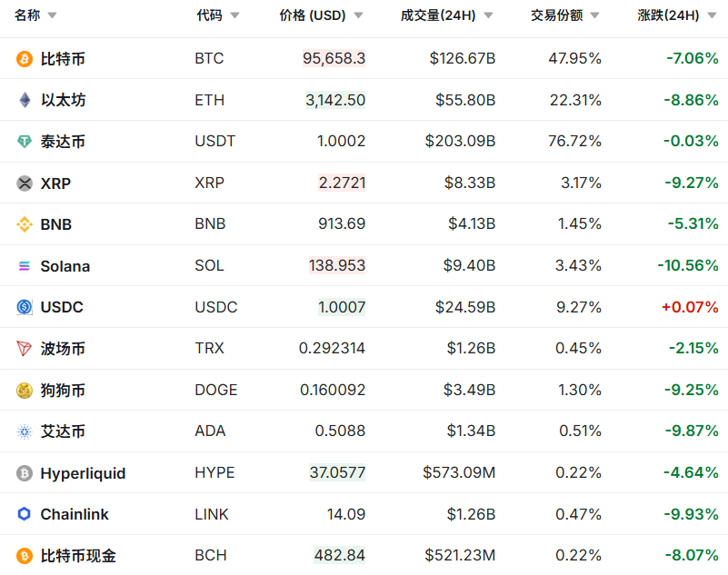Click the Tether USDT green icon
Viewport: 728px width, 575px height.
[x=25, y=142]
